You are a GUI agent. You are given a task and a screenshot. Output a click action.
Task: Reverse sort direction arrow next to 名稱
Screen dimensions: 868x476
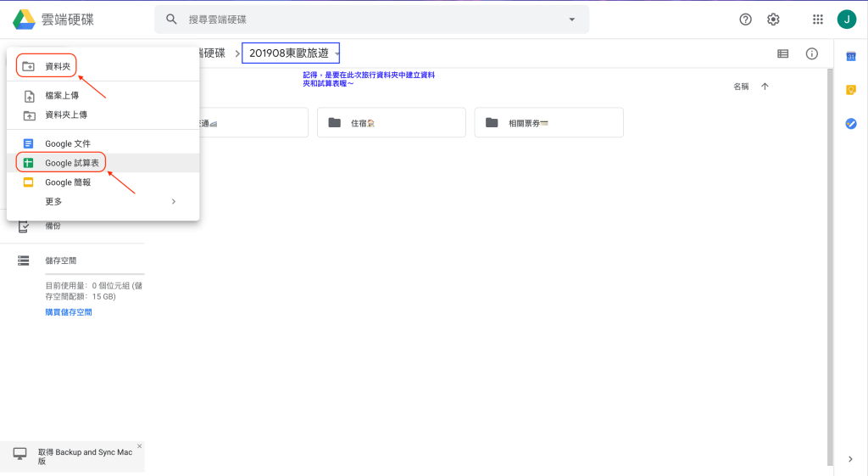coord(765,87)
